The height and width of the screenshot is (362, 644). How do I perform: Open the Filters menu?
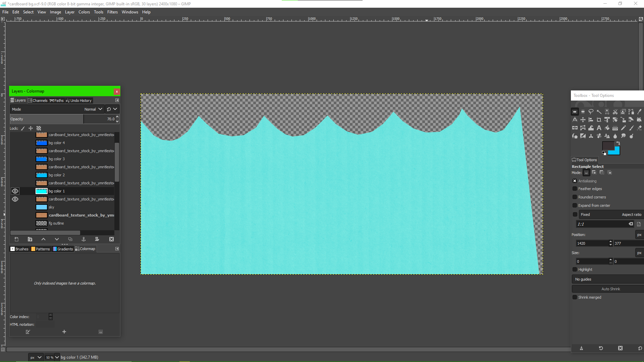[112, 12]
